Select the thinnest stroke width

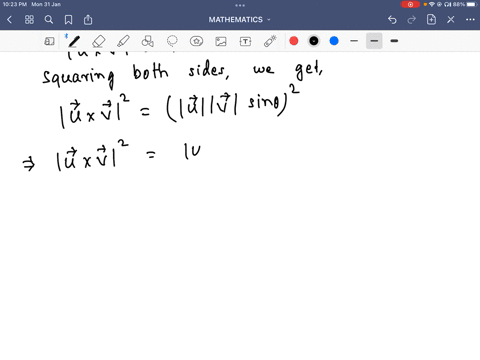pos(354,41)
